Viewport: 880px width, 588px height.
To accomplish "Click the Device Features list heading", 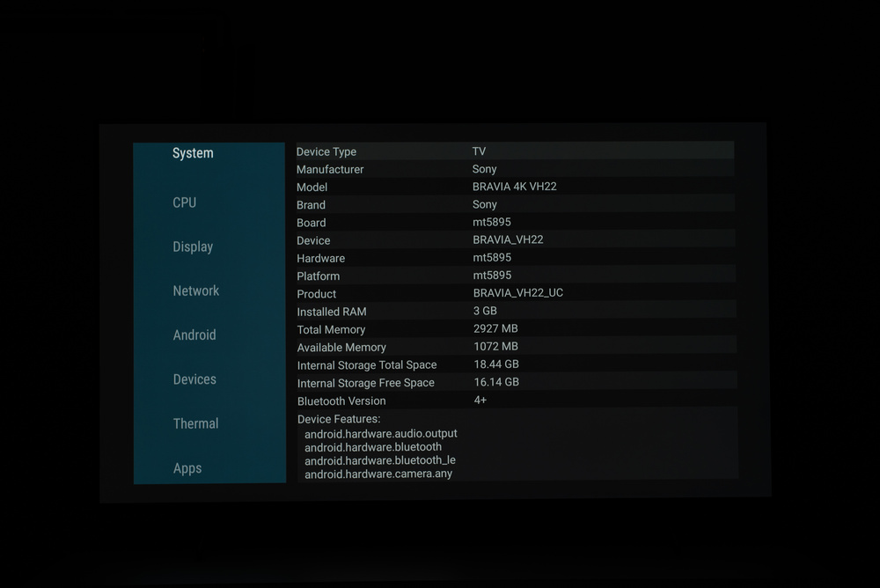I will 339,419.
